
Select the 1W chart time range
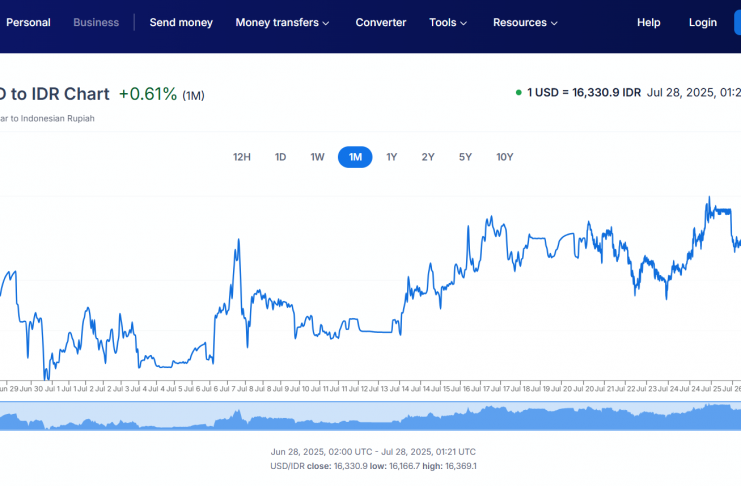tap(317, 157)
